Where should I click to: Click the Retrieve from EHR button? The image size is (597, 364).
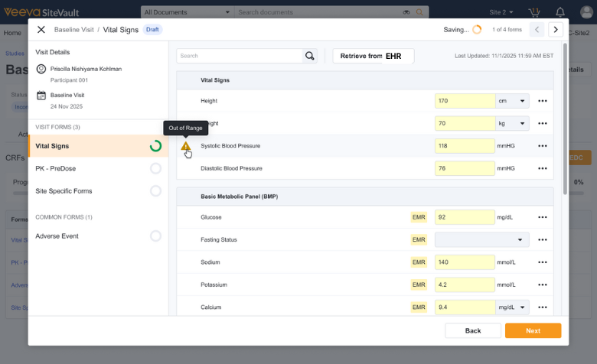pyautogui.click(x=373, y=56)
